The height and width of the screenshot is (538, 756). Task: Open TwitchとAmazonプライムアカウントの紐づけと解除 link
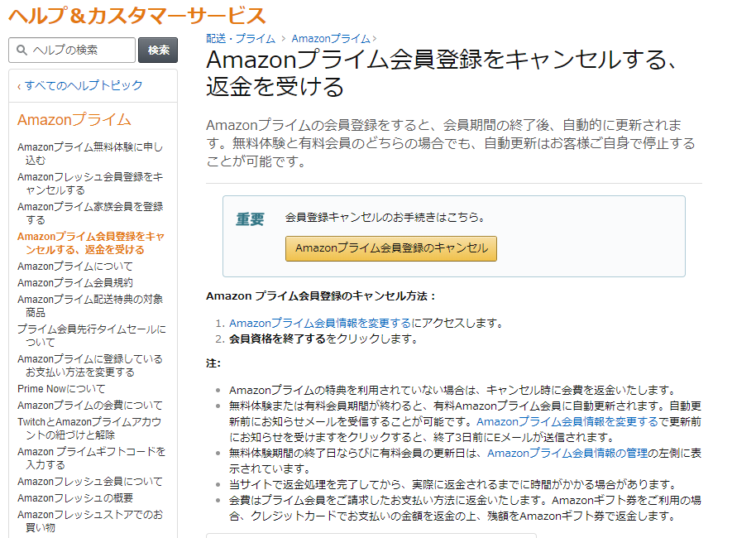(x=89, y=429)
